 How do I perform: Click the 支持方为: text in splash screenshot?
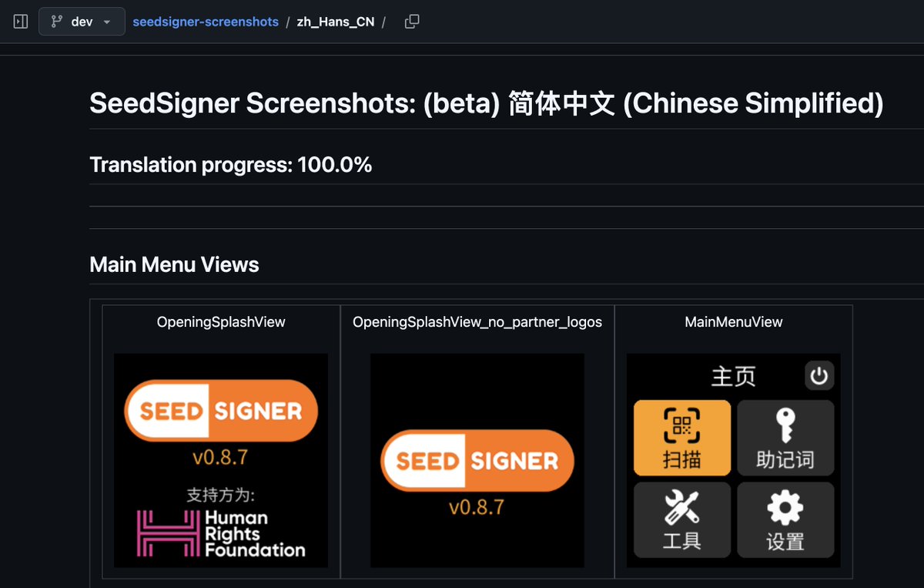221,494
